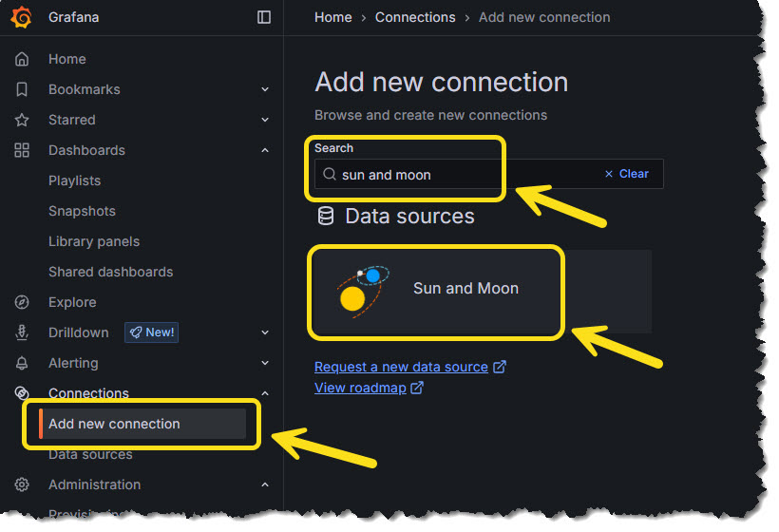This screenshot has height=532, width=779.
Task: Click the Data sources section heading
Action: coord(409,216)
